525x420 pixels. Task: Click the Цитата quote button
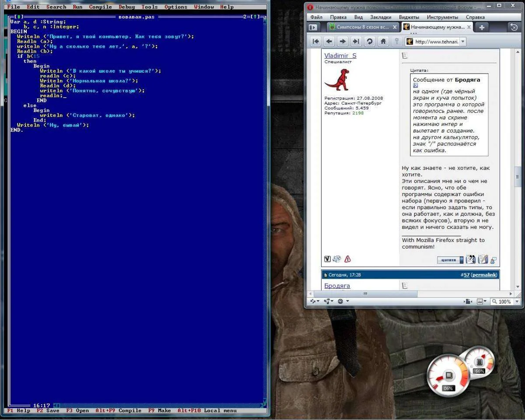point(450,260)
